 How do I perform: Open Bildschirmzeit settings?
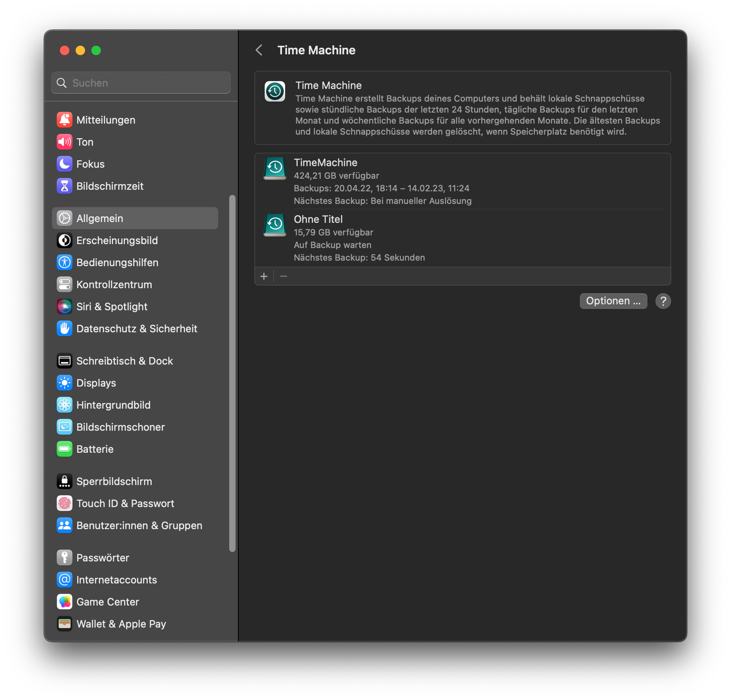[135, 186]
